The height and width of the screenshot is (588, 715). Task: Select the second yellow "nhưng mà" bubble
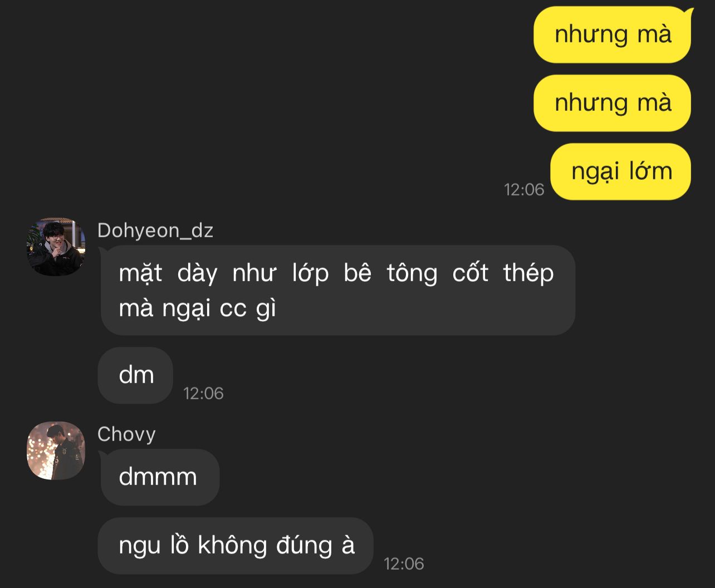coord(613,103)
